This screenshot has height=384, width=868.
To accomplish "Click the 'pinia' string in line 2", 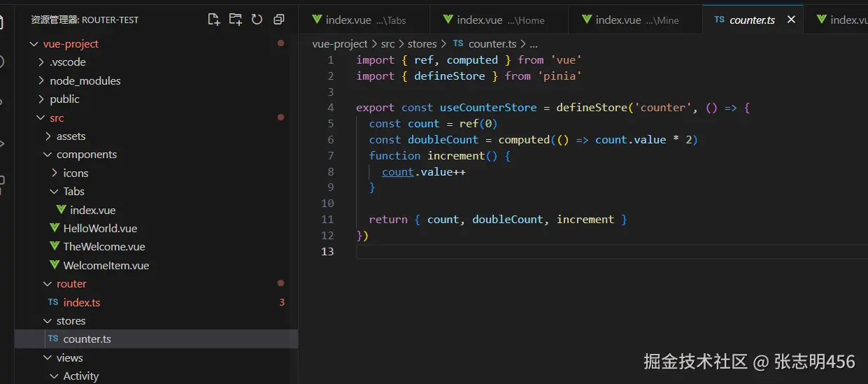I will [560, 76].
